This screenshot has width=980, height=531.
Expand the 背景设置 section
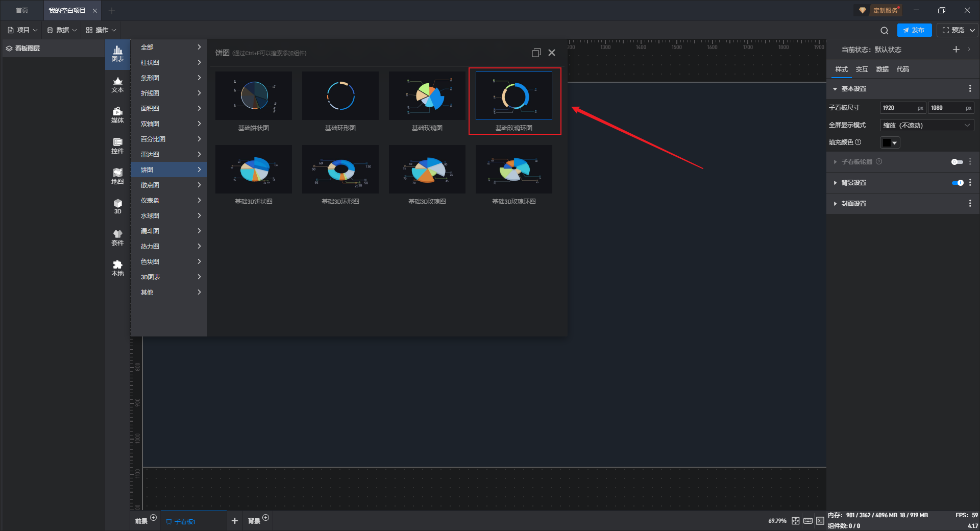pos(835,183)
